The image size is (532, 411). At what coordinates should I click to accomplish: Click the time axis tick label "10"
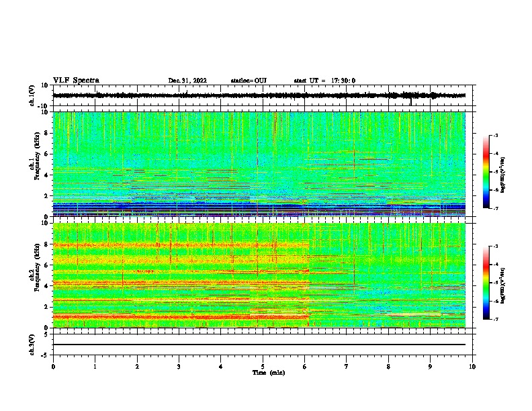(x=472, y=367)
